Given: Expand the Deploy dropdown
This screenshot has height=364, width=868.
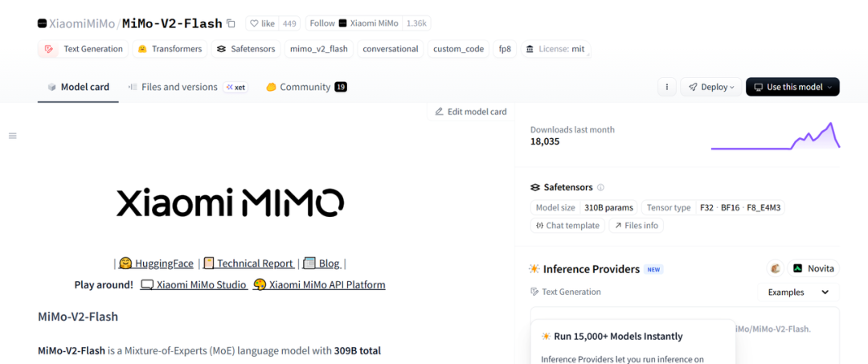Looking at the screenshot, I should click(x=710, y=87).
